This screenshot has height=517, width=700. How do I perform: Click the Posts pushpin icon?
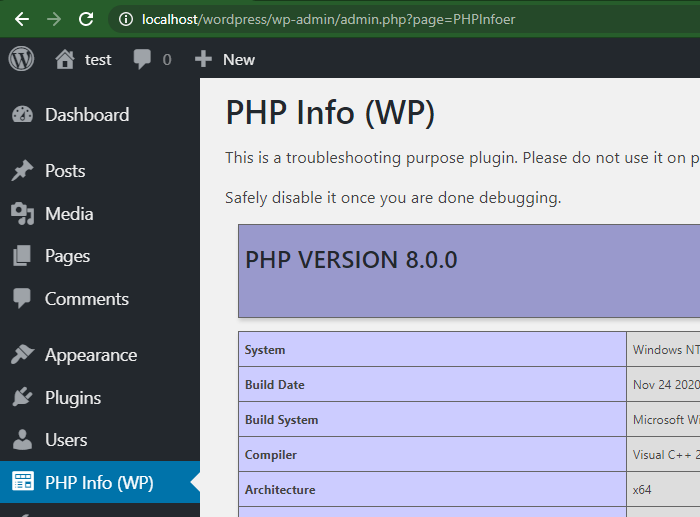[22, 171]
